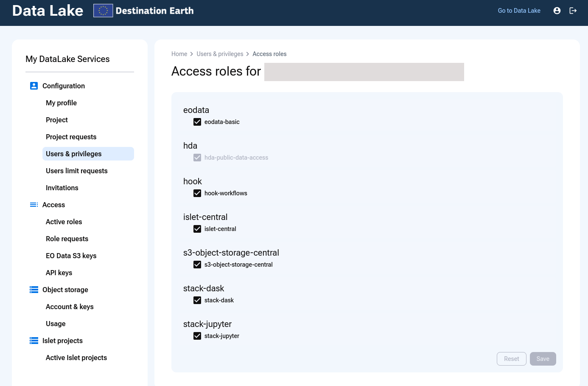588x386 pixels.
Task: Click the Save button
Action: 543,359
